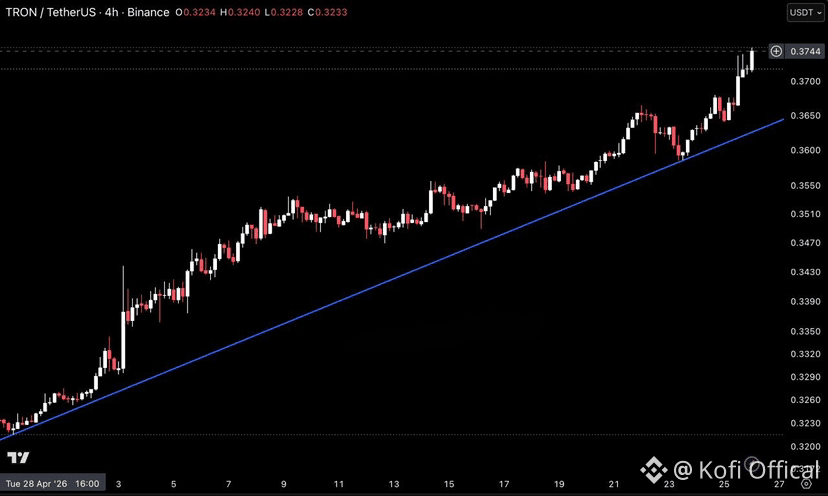The height and width of the screenshot is (496, 828).
Task: Click the high value H0.3240
Action: pos(240,12)
